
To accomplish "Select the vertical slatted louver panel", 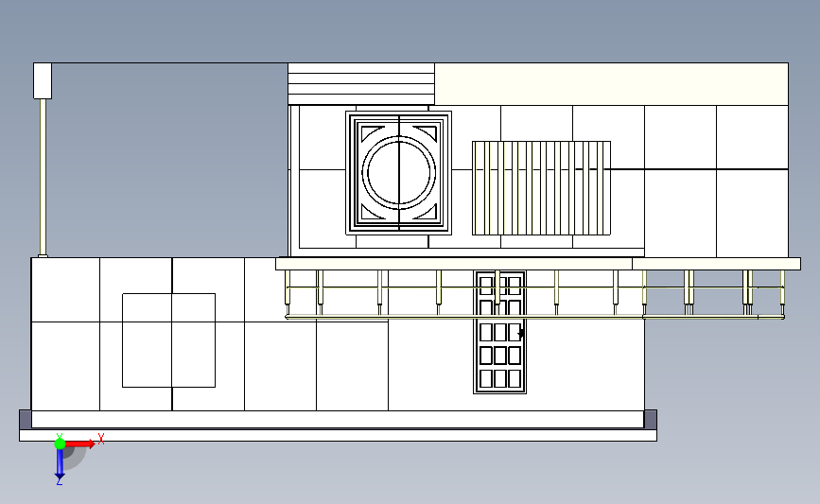I will tap(541, 188).
